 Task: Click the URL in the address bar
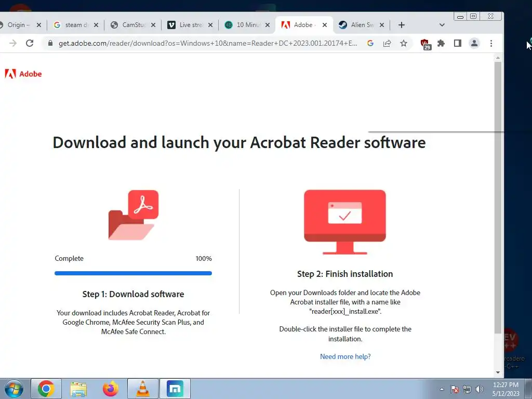pos(208,43)
